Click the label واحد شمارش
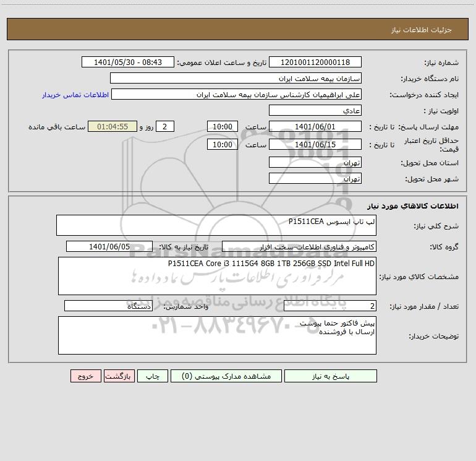The width and height of the screenshot is (476, 461). 186,307
